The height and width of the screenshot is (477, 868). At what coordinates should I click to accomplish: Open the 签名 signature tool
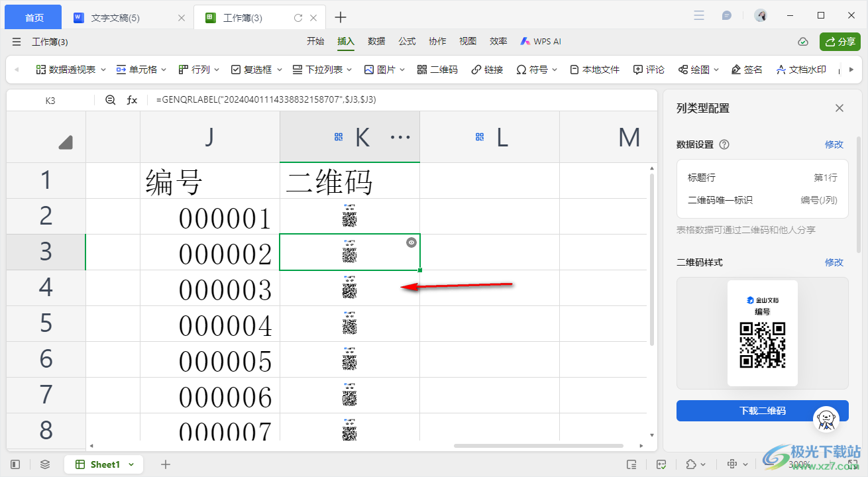click(747, 70)
